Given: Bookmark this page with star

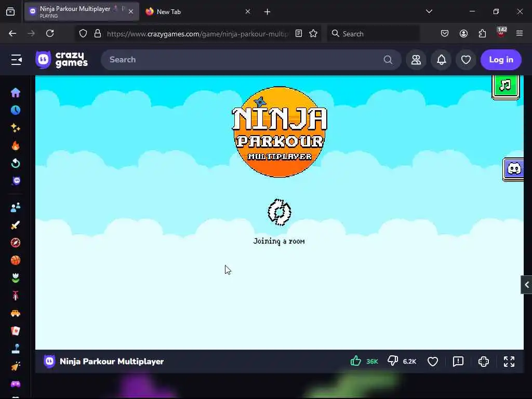Looking at the screenshot, I should [x=313, y=33].
